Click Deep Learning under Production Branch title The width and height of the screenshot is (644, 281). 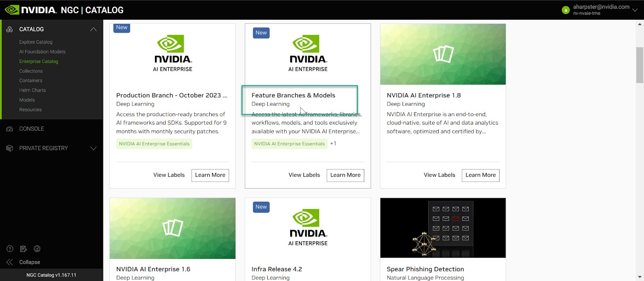point(135,104)
